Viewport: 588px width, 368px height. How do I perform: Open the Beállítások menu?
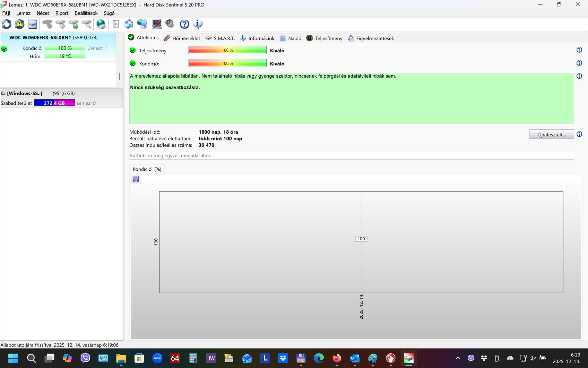(x=86, y=13)
